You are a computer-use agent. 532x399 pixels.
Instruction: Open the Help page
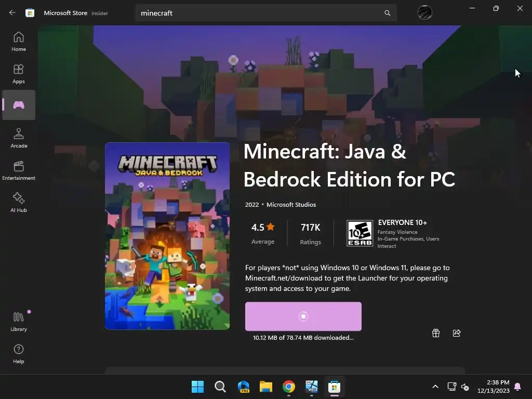coord(19,354)
